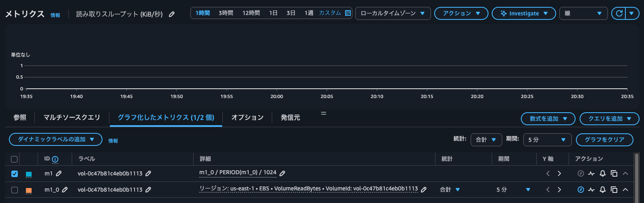Select the 12時間 time range
This screenshot has width=644, height=203.
(251, 13)
